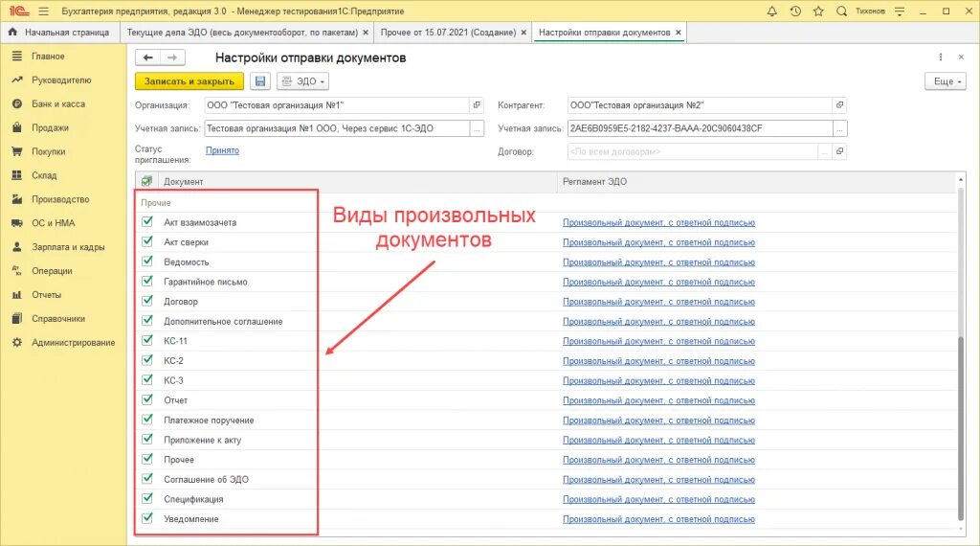The height and width of the screenshot is (546, 980).
Task: Open Продажи section in sidebar
Action: (50, 127)
